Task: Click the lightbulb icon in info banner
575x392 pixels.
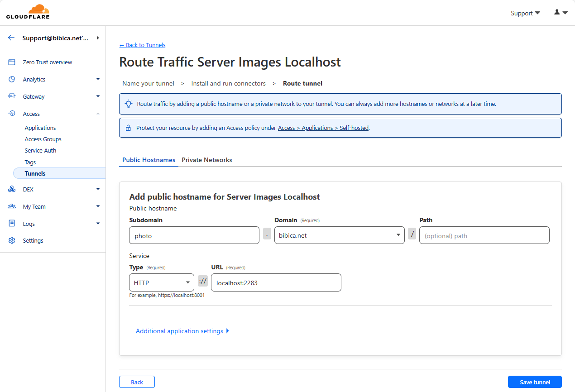Action: 129,104
